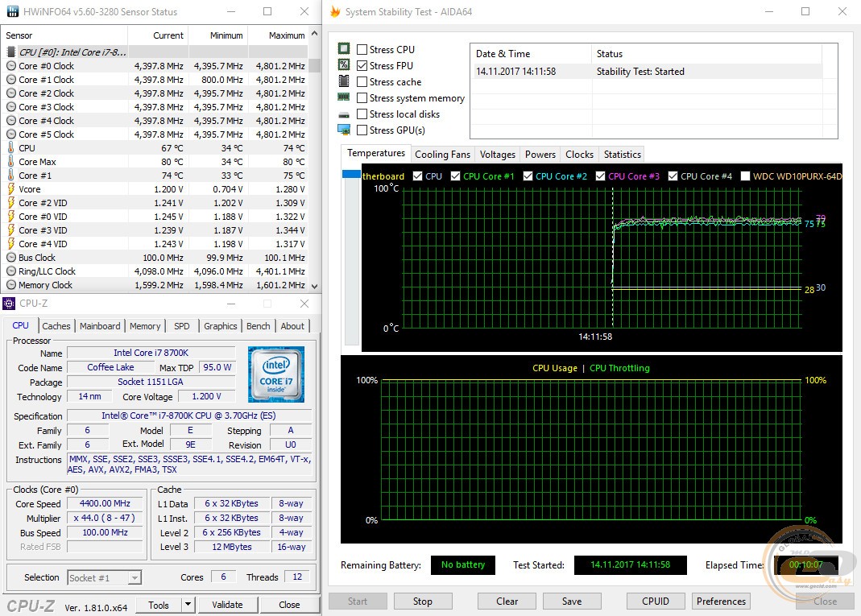This screenshot has height=616, width=861.
Task: Click the lightning icon beside Core #0 VID
Action: click(11, 217)
